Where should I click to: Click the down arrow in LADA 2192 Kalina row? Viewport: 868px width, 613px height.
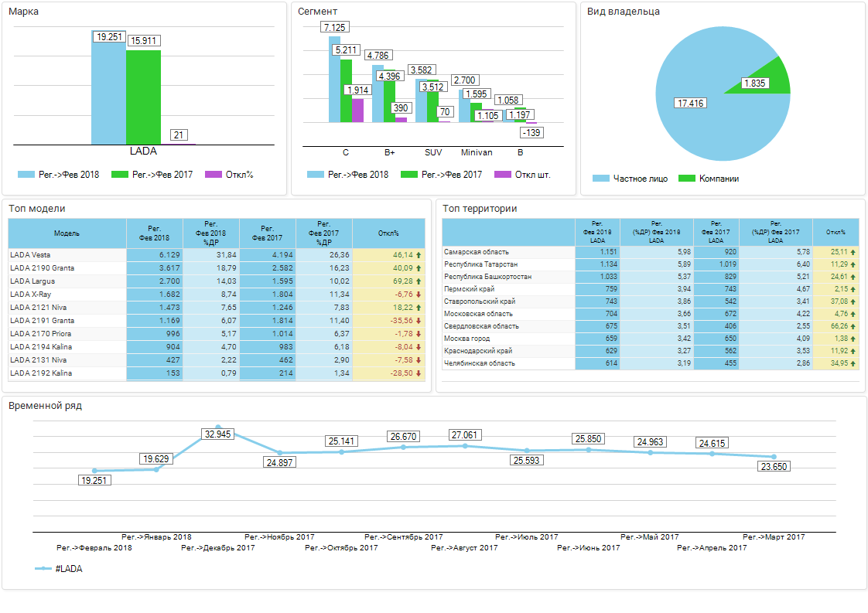coord(419,373)
